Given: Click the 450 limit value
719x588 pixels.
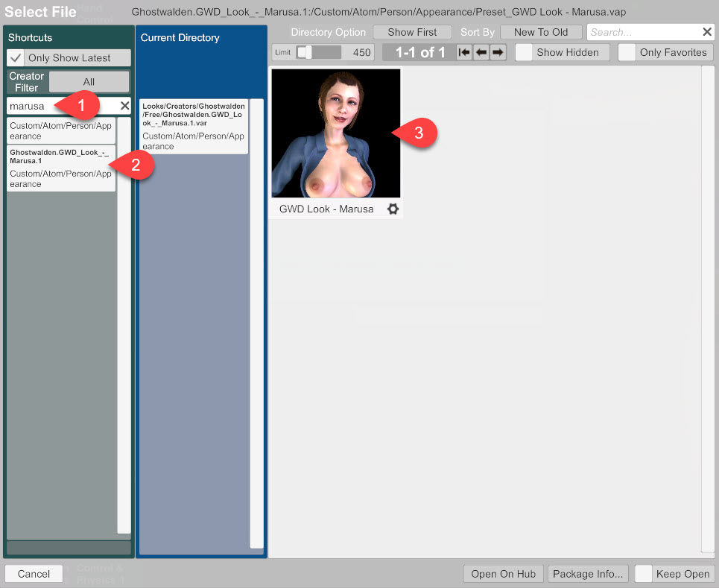Looking at the screenshot, I should tap(361, 52).
